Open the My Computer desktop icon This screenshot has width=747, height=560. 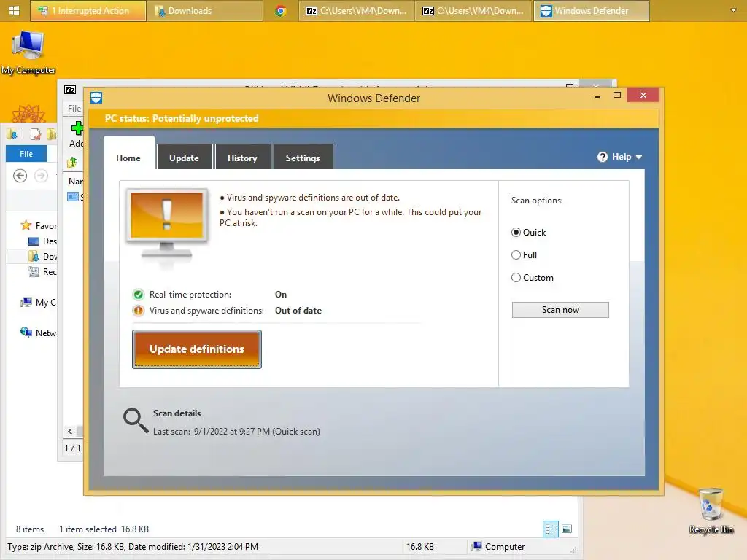tap(28, 52)
